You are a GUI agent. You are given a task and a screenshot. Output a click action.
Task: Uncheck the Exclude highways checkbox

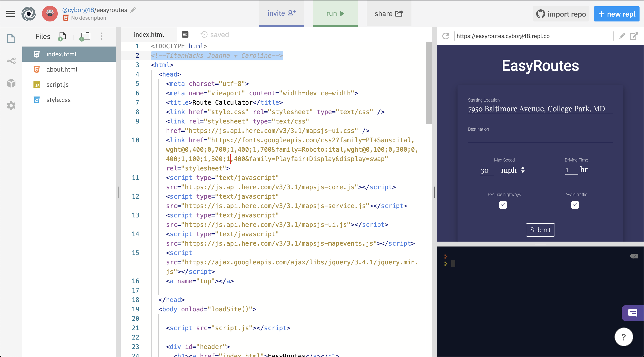[x=503, y=205]
